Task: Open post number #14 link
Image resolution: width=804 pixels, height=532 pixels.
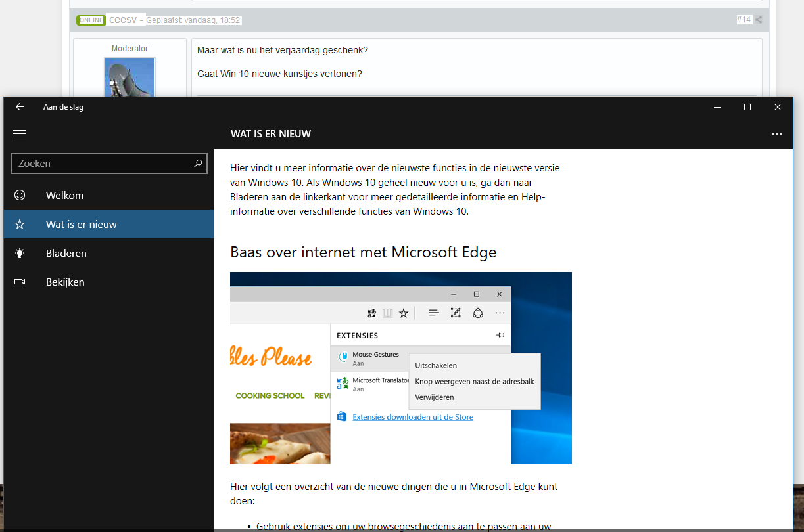Action: click(x=744, y=20)
